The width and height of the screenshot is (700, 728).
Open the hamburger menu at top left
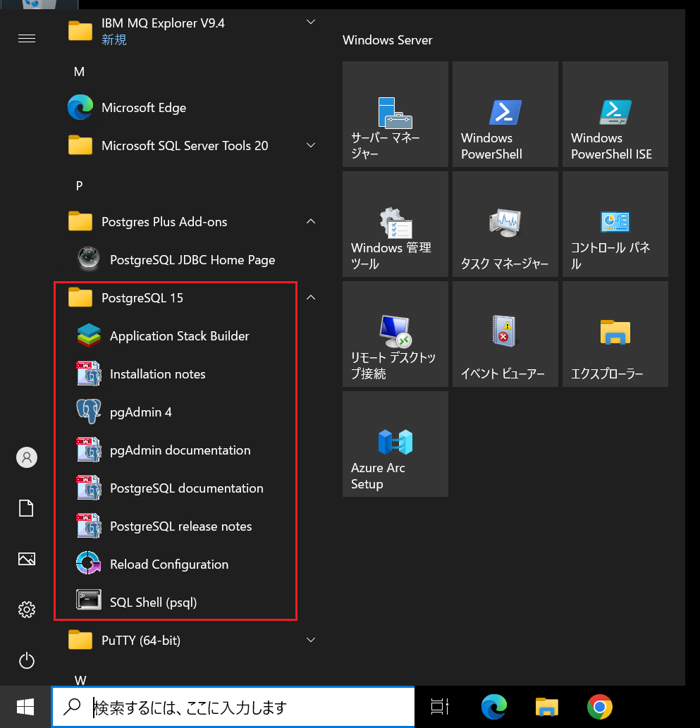coord(27,38)
